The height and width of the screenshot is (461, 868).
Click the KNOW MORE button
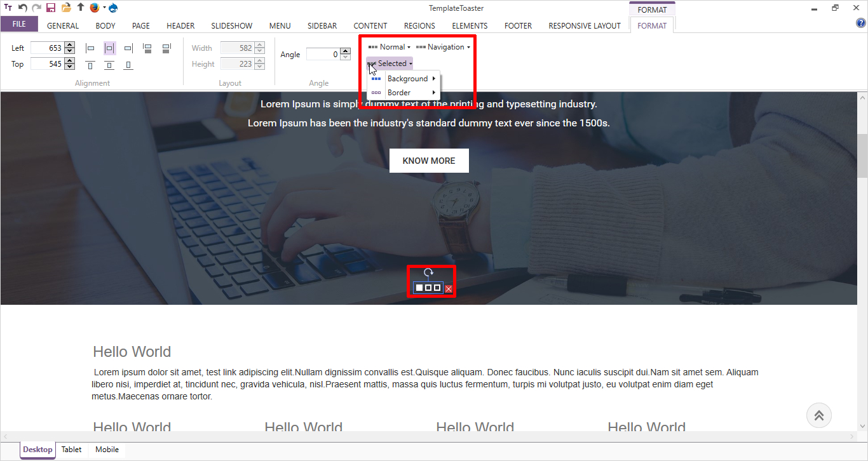(429, 161)
